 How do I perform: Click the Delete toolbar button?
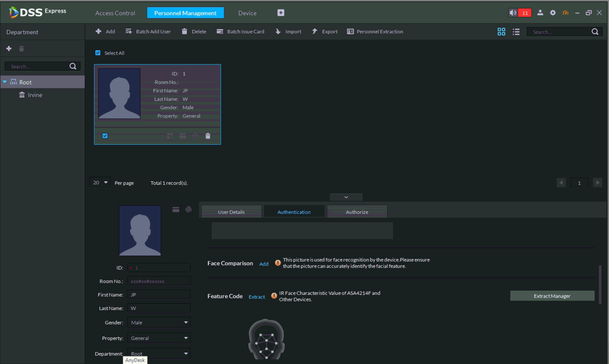click(x=194, y=31)
